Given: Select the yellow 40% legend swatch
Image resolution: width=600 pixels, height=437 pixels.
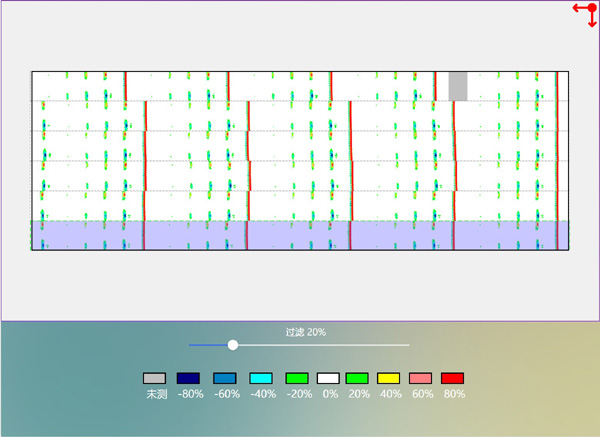Looking at the screenshot, I should (x=388, y=378).
